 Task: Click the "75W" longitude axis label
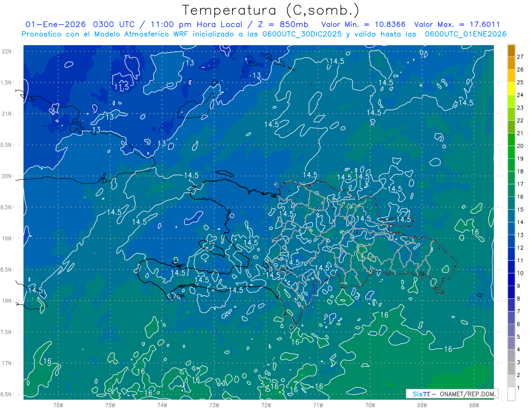pyautogui.click(x=110, y=405)
